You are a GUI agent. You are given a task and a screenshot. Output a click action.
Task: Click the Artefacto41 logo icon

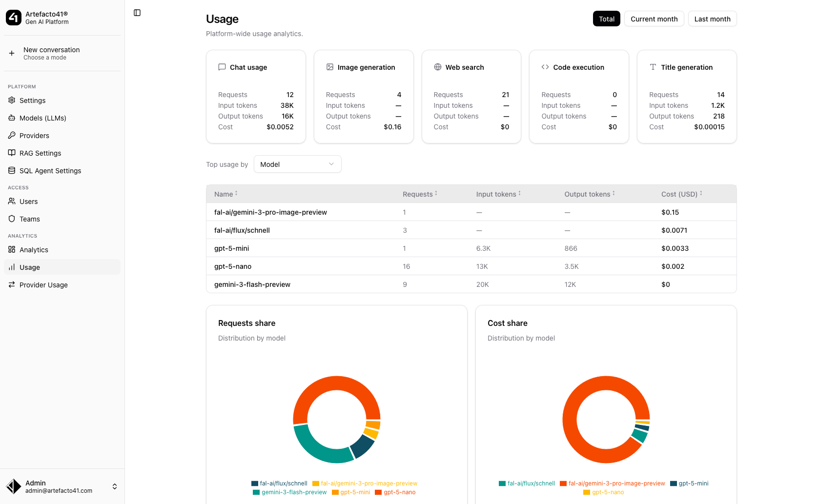point(14,18)
